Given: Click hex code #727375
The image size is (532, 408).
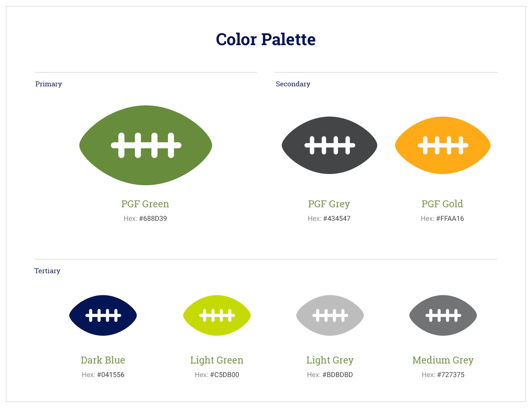Looking at the screenshot, I should tap(451, 375).
